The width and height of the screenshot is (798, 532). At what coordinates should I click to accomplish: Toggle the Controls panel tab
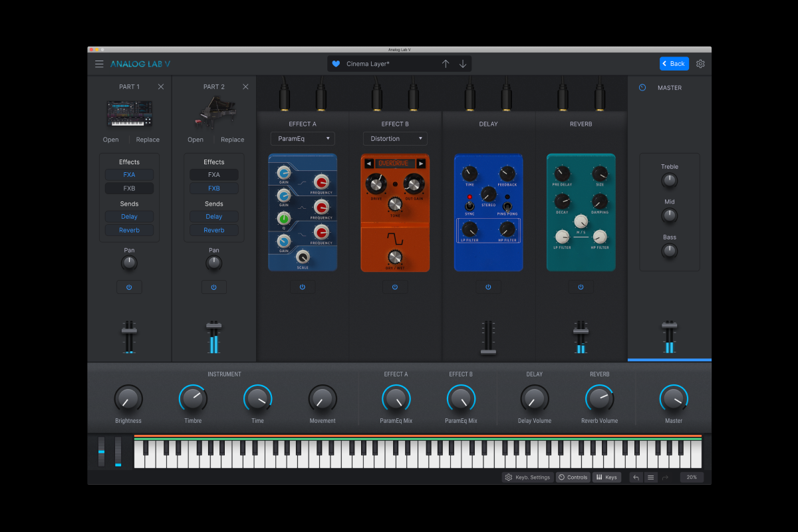[x=573, y=477]
